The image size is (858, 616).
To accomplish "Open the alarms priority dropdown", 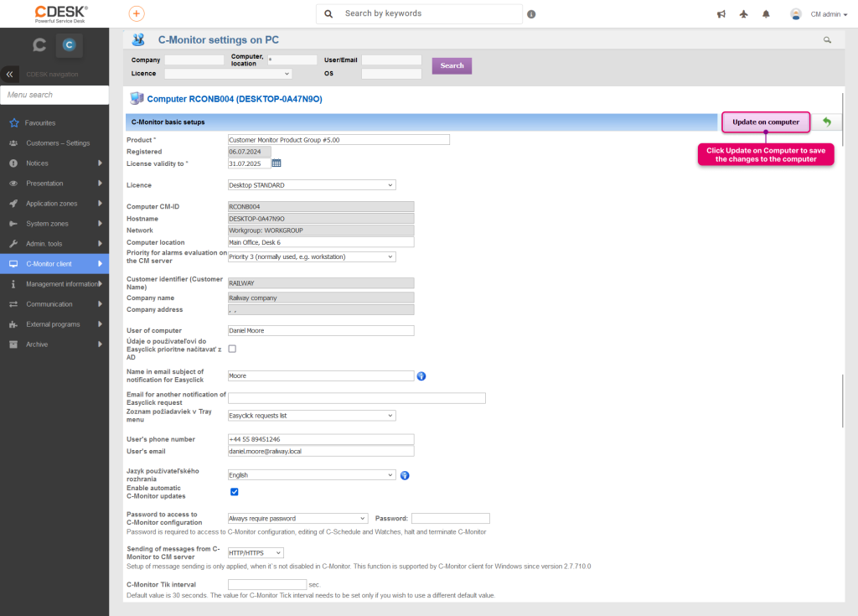I will pyautogui.click(x=312, y=256).
